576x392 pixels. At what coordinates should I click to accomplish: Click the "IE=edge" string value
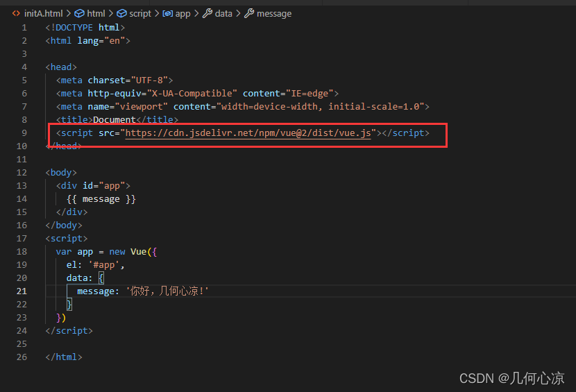(x=310, y=94)
